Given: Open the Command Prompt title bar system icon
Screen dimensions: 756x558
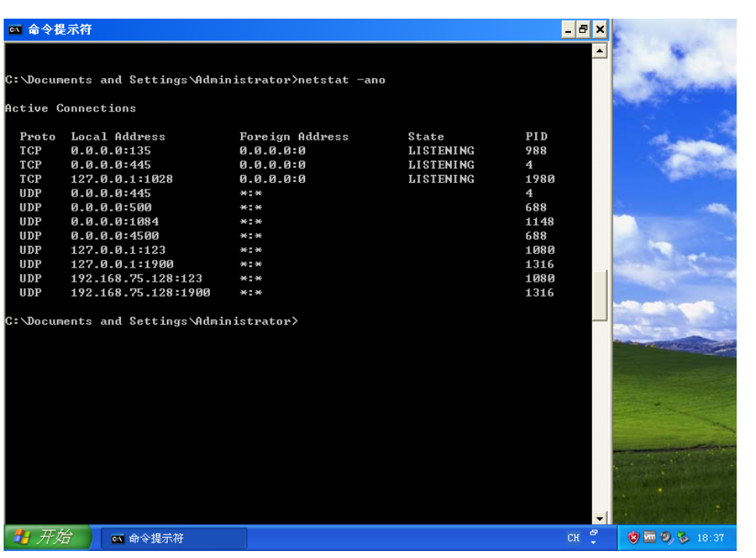Looking at the screenshot, I should click(15, 30).
